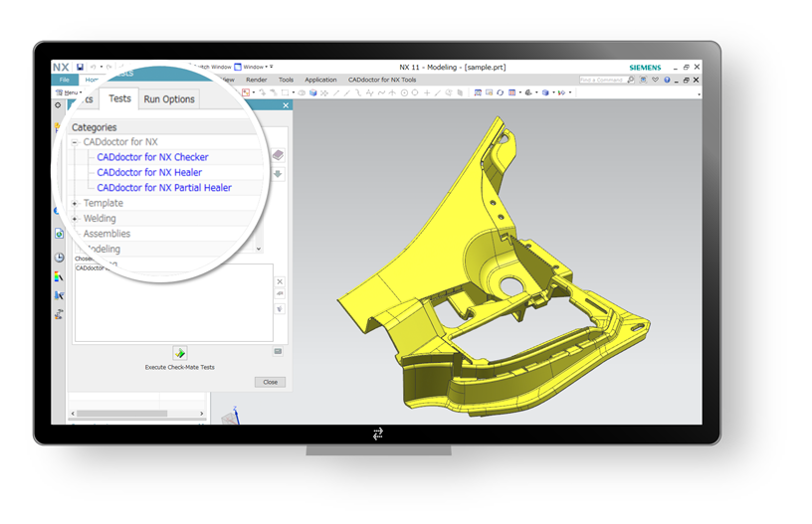Image resolution: width=812 pixels, height=524 pixels.
Task: Click the Categories header label
Action: (95, 127)
